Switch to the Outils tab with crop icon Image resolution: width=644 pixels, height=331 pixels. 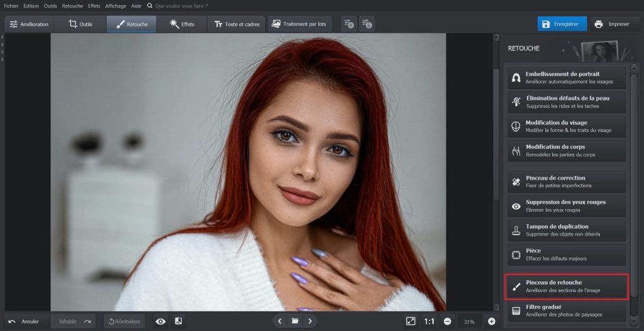coord(80,24)
